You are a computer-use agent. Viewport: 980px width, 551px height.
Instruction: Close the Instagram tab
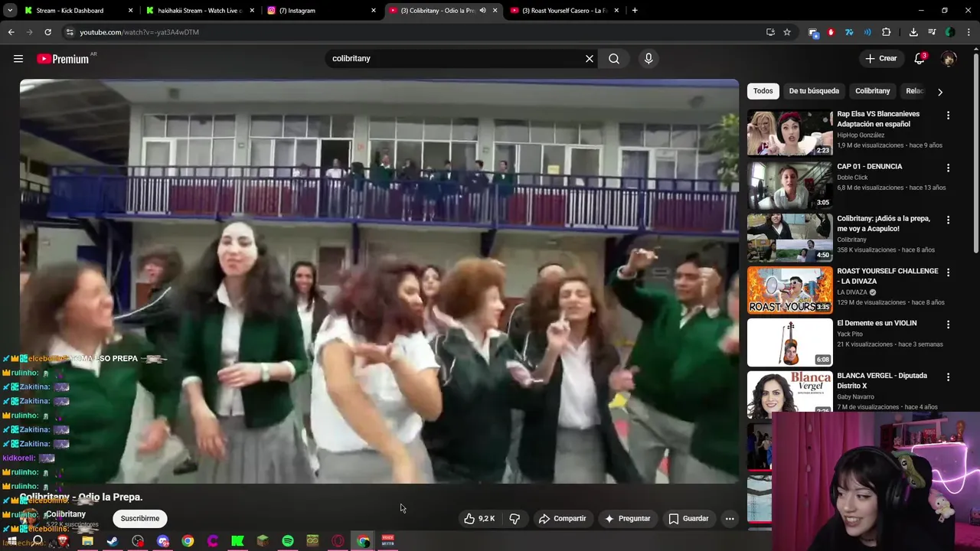click(374, 11)
